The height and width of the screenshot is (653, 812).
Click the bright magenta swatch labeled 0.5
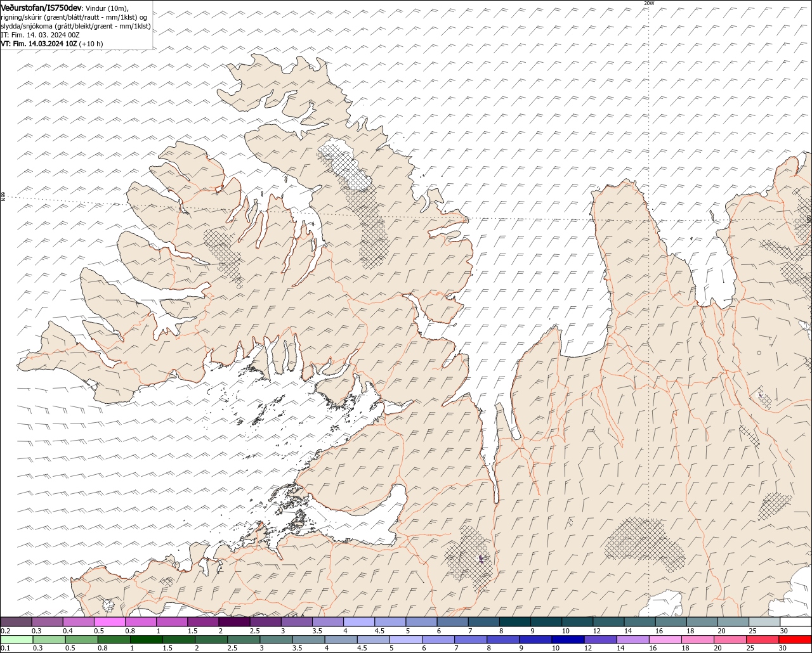[109, 622]
